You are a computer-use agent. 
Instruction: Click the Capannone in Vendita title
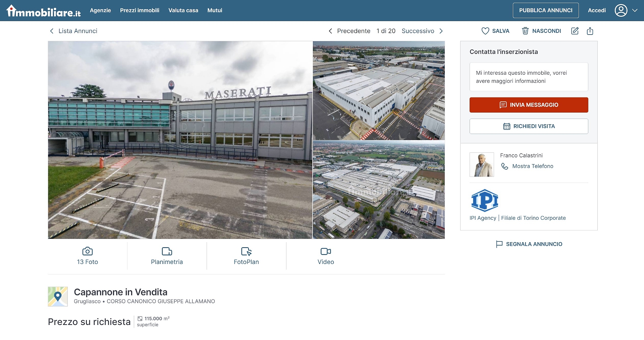pos(120,292)
